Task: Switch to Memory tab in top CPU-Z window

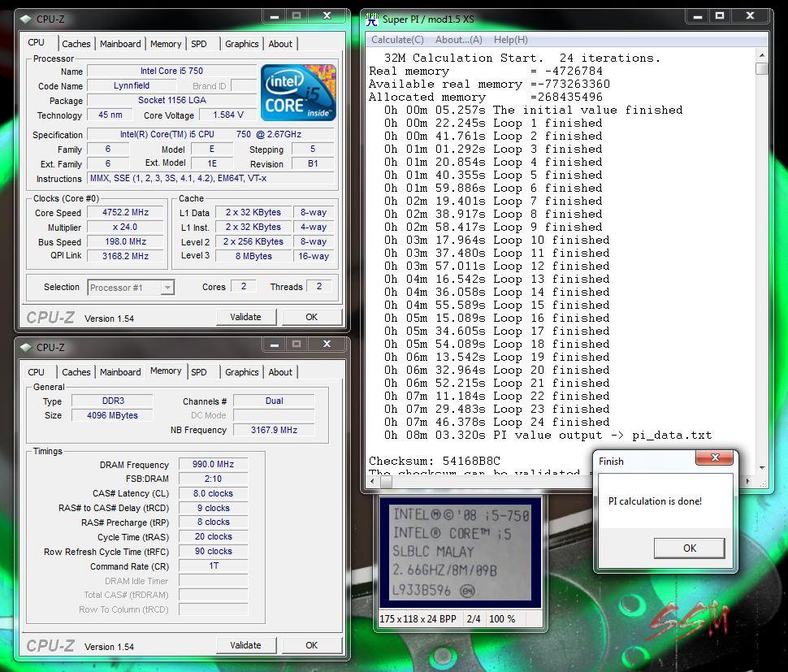Action: click(166, 44)
